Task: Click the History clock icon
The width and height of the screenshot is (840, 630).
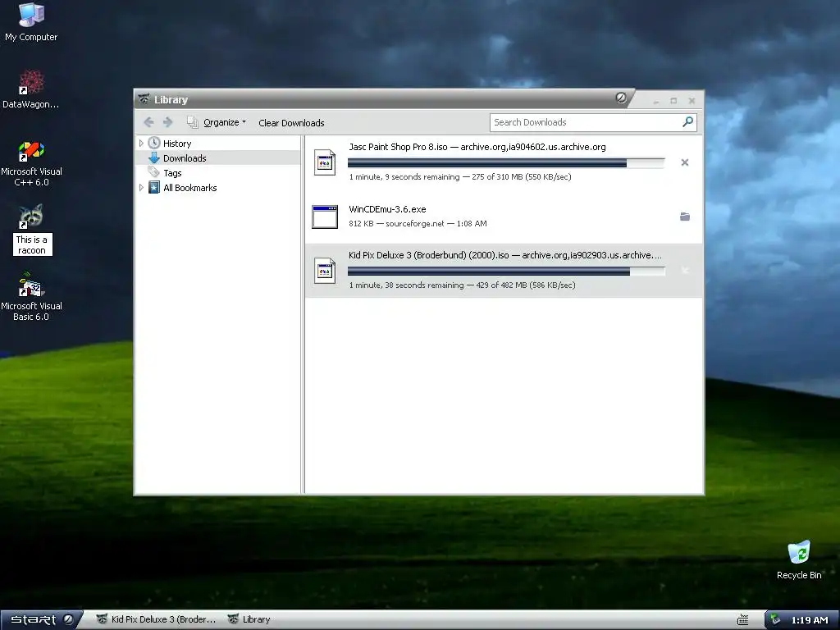Action: click(154, 143)
